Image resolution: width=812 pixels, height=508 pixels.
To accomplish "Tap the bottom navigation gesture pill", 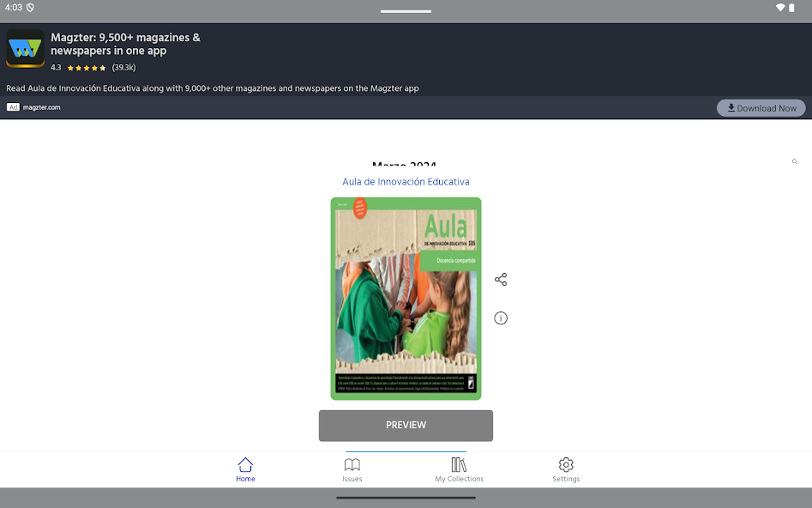I will [x=406, y=498].
